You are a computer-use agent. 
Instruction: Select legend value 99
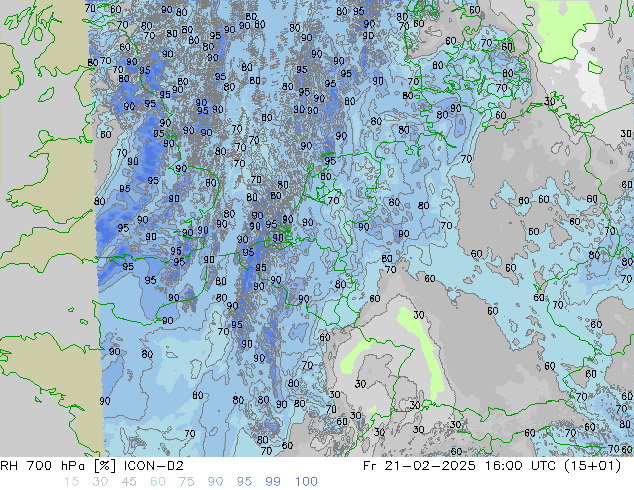273,482
